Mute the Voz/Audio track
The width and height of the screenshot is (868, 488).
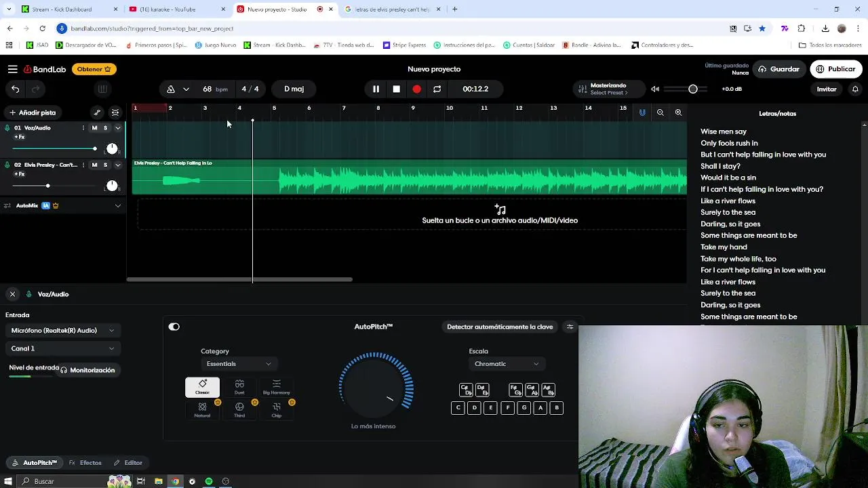pos(94,128)
